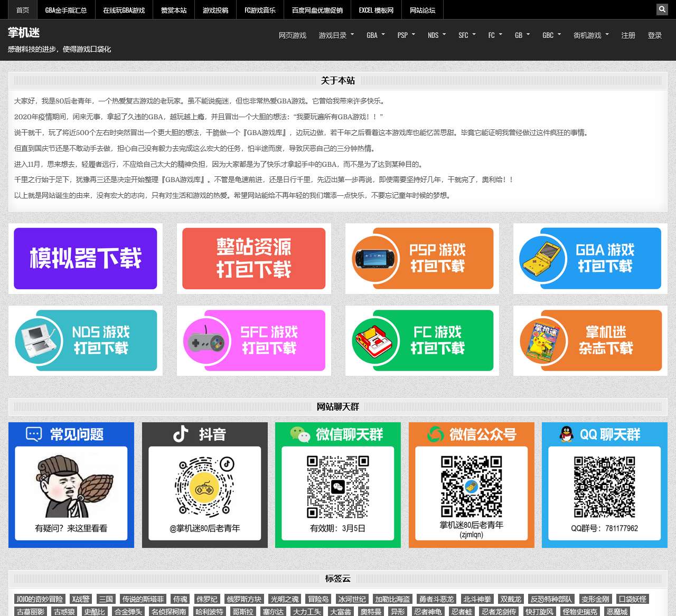
Task: Click the search magnifier icon
Action: [x=662, y=10]
